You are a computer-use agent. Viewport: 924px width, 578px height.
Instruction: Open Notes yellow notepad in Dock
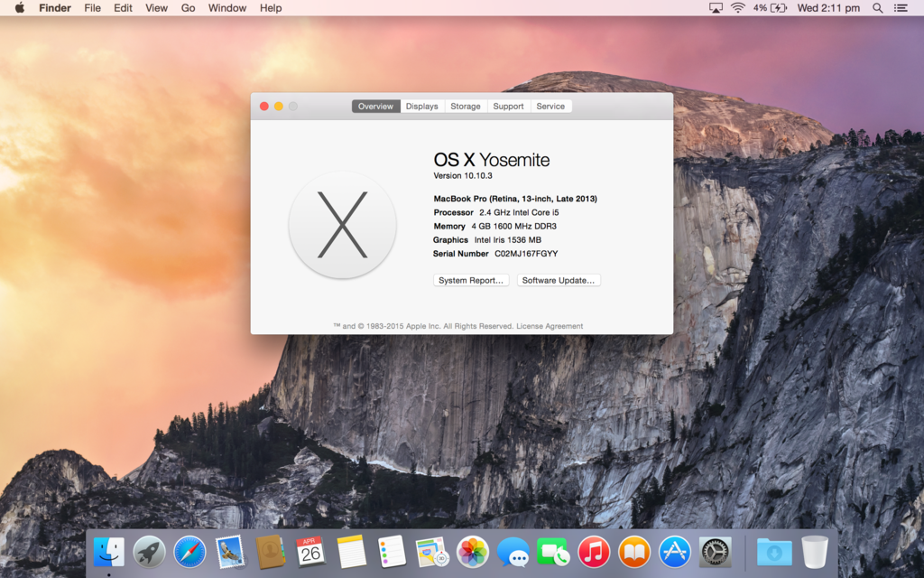pyautogui.click(x=352, y=552)
